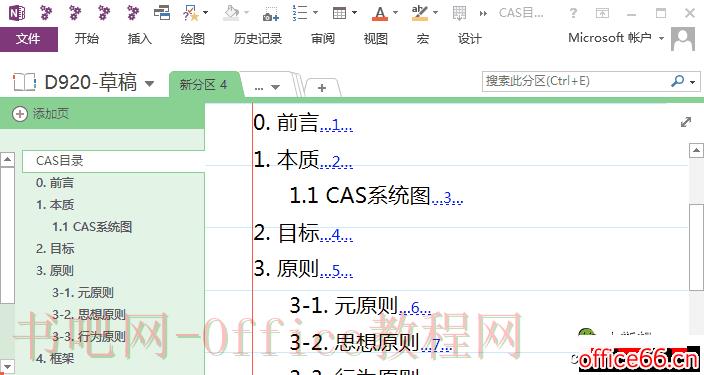
Task: Click the account avatar picture
Action: (x=683, y=39)
